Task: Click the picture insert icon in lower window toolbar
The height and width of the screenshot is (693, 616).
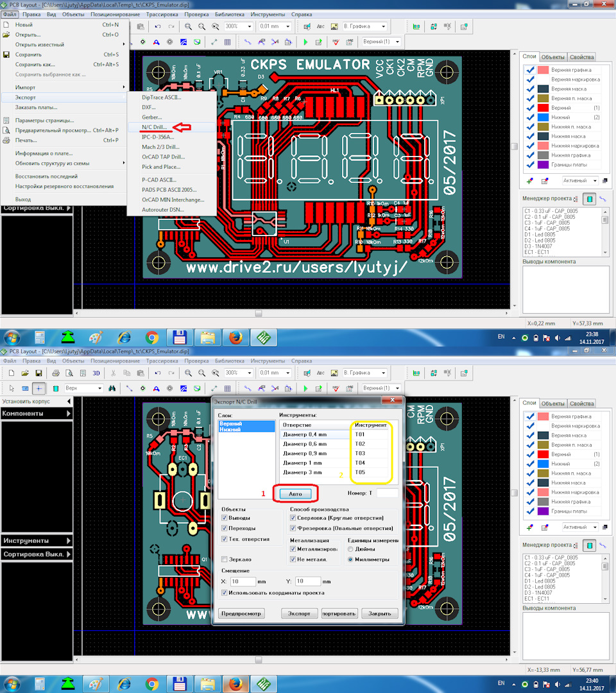Action: pyautogui.click(x=334, y=373)
